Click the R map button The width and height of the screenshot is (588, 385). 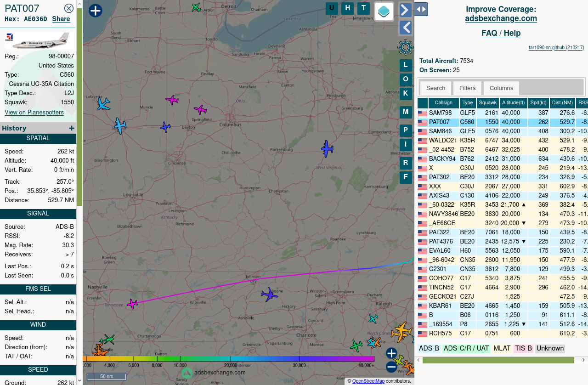click(x=406, y=163)
